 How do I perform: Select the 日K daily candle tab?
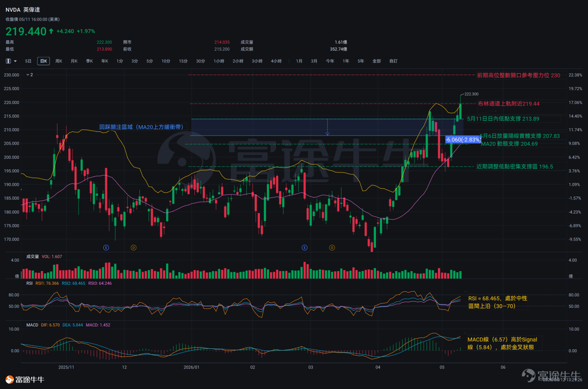43,61
